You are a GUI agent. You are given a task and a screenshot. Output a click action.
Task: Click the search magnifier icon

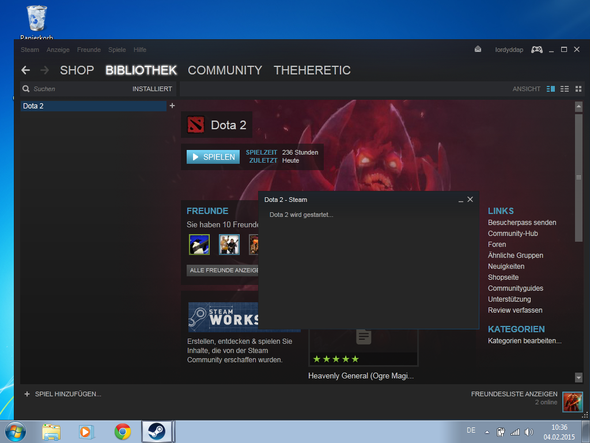coord(26,89)
